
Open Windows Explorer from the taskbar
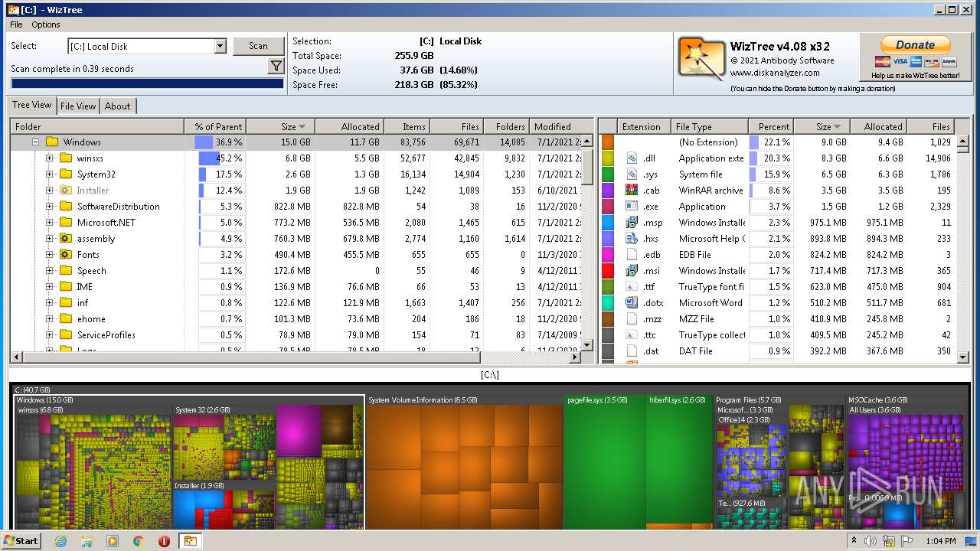click(x=87, y=541)
